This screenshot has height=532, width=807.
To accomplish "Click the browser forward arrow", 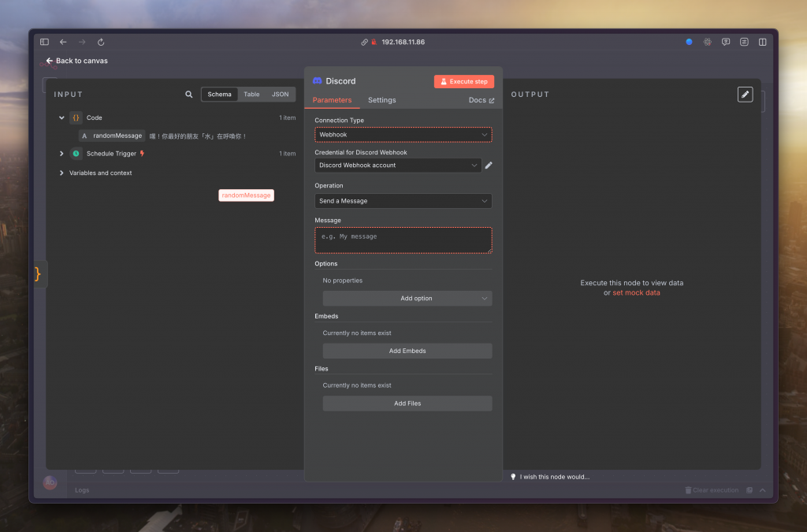I will [82, 42].
